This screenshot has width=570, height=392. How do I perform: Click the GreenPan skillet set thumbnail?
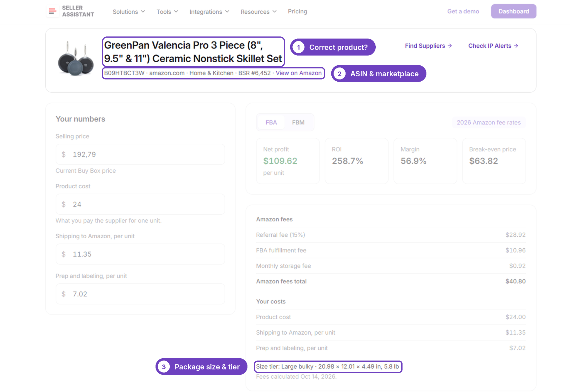click(76, 58)
